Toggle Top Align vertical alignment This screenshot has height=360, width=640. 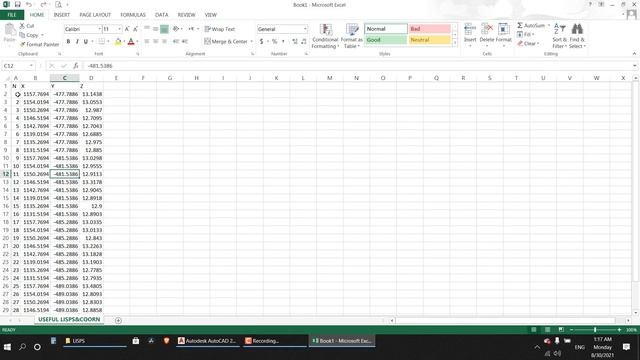click(x=147, y=29)
